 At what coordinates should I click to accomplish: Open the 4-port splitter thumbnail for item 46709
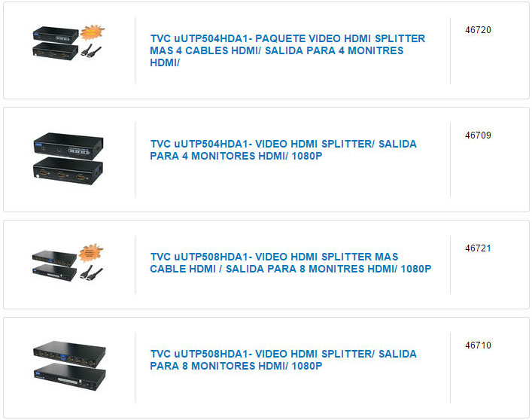[x=68, y=159]
